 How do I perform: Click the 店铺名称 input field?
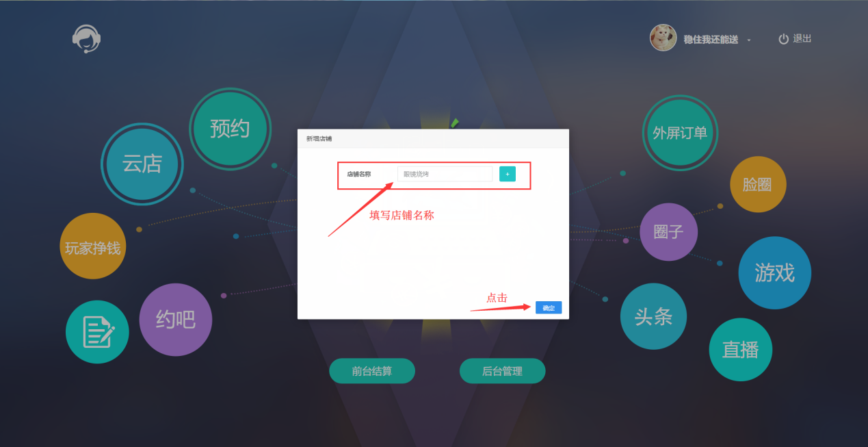(445, 174)
